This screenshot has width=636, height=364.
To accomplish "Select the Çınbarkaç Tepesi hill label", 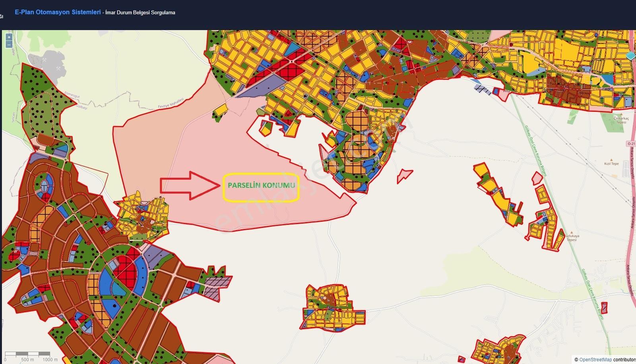I will coord(621,120).
